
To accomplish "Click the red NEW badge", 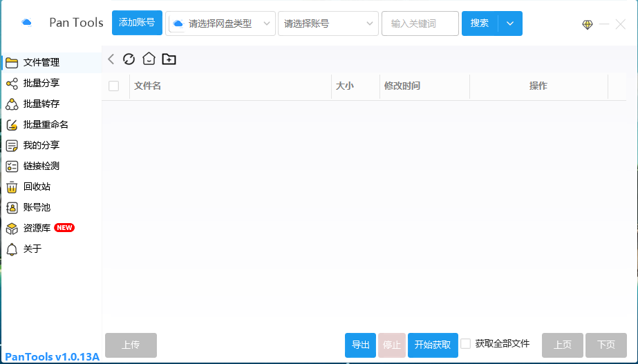I will (x=64, y=228).
